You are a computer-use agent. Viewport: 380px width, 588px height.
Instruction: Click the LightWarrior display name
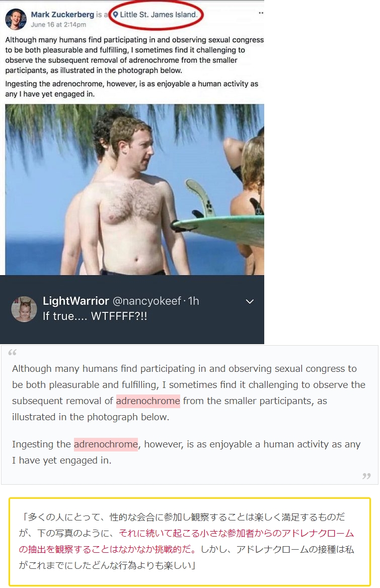[x=75, y=301]
